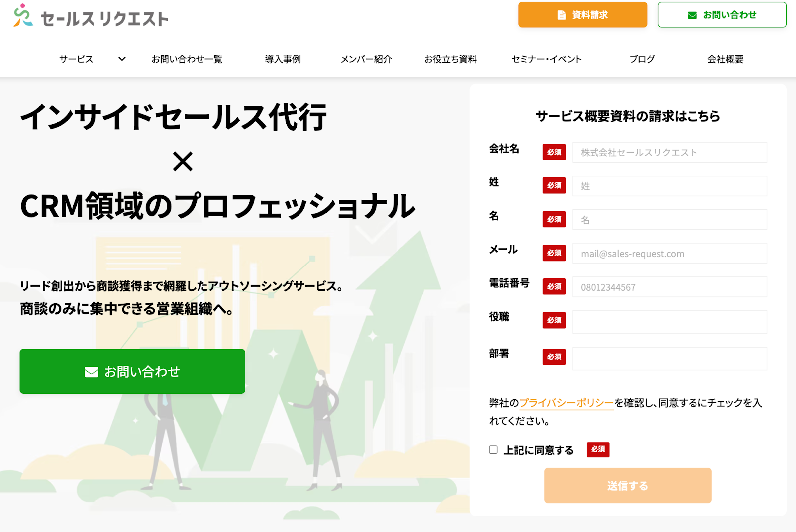Open the サービス menu item
Image resolution: width=796 pixels, height=532 pixels.
pyautogui.click(x=76, y=59)
